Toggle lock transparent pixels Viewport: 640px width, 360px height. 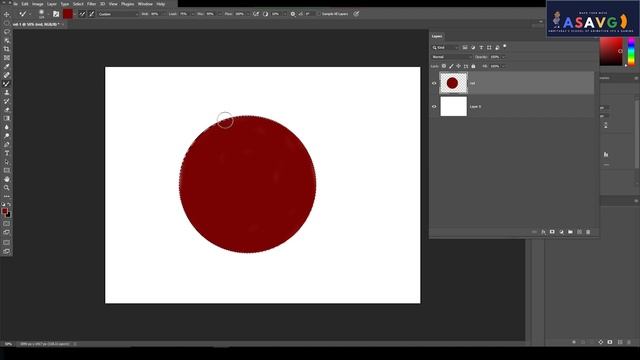444,66
